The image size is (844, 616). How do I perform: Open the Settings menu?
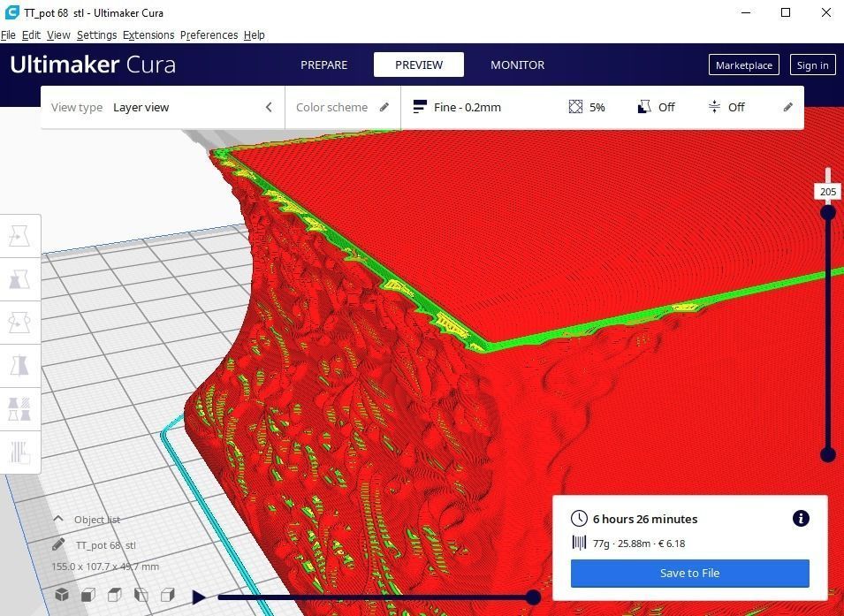pyautogui.click(x=97, y=35)
